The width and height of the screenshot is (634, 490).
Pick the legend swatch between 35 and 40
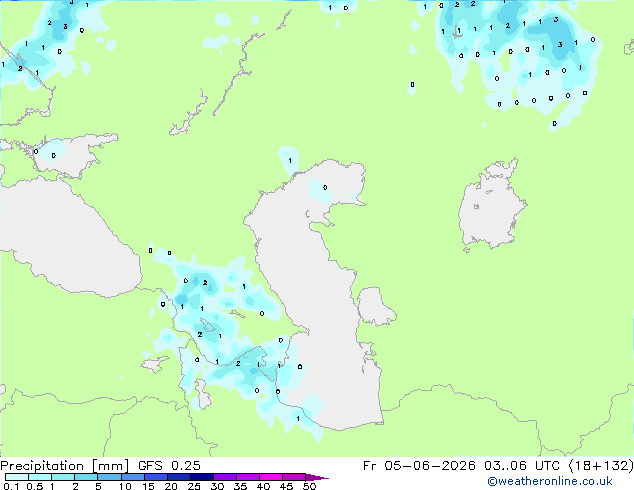tap(247, 477)
